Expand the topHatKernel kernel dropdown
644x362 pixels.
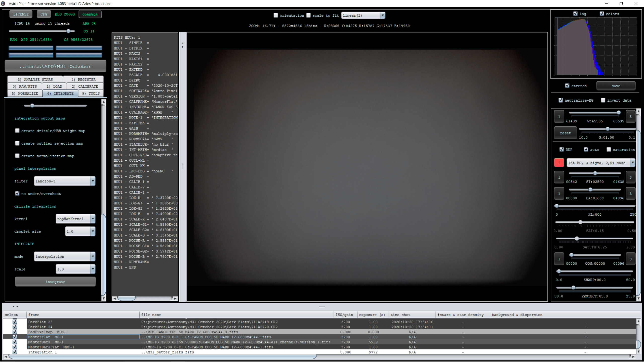(x=93, y=219)
